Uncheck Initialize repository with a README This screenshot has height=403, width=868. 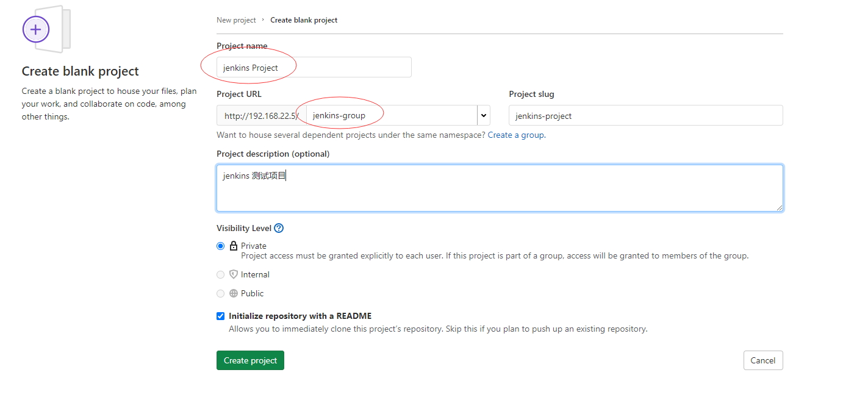click(221, 316)
